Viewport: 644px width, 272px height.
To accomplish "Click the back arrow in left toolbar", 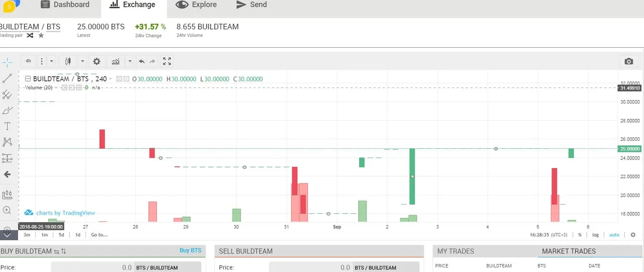I will click(7, 174).
